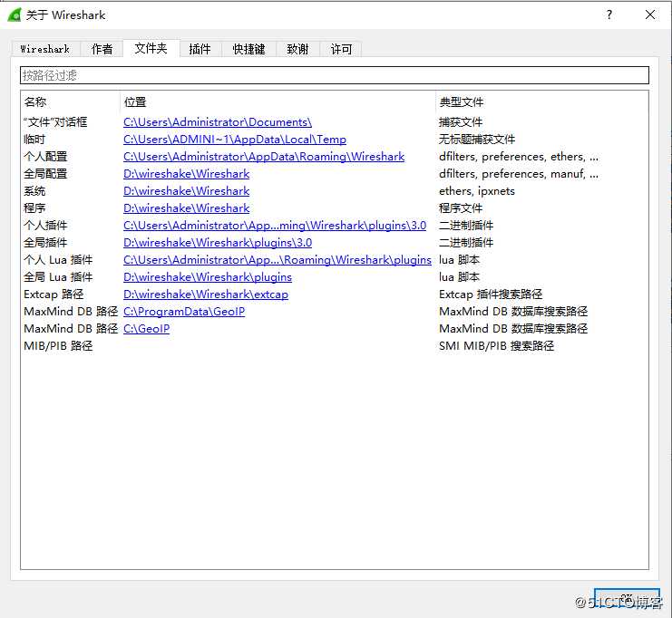Sort by the 位置 column header
This screenshot has width=672, height=618.
(278, 101)
